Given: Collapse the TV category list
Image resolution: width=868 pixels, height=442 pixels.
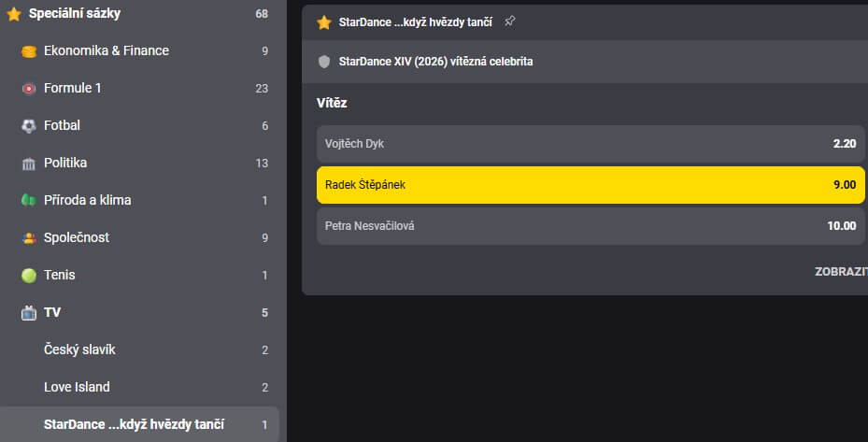Looking at the screenshot, I should [x=140, y=312].
